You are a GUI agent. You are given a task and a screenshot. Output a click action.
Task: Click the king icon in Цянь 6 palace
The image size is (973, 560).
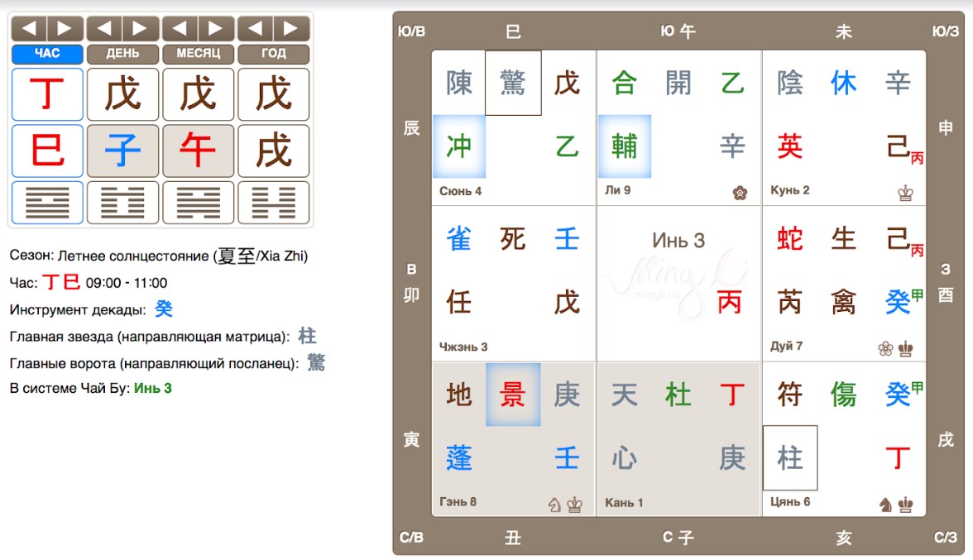click(905, 505)
